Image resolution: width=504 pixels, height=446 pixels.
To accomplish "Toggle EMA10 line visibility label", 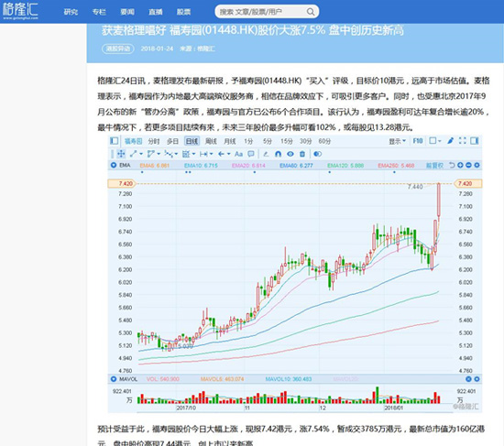I will click(201, 166).
